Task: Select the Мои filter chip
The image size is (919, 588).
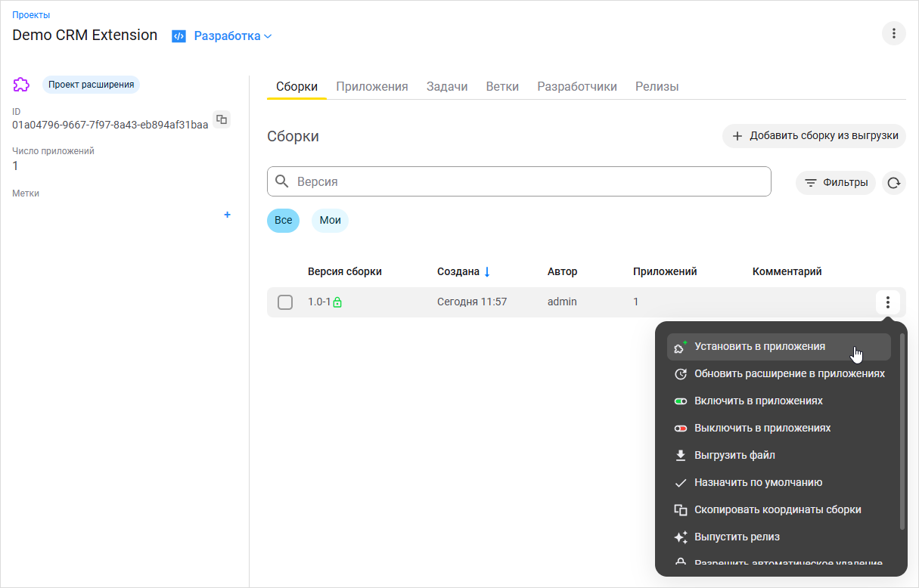Action: [330, 221]
